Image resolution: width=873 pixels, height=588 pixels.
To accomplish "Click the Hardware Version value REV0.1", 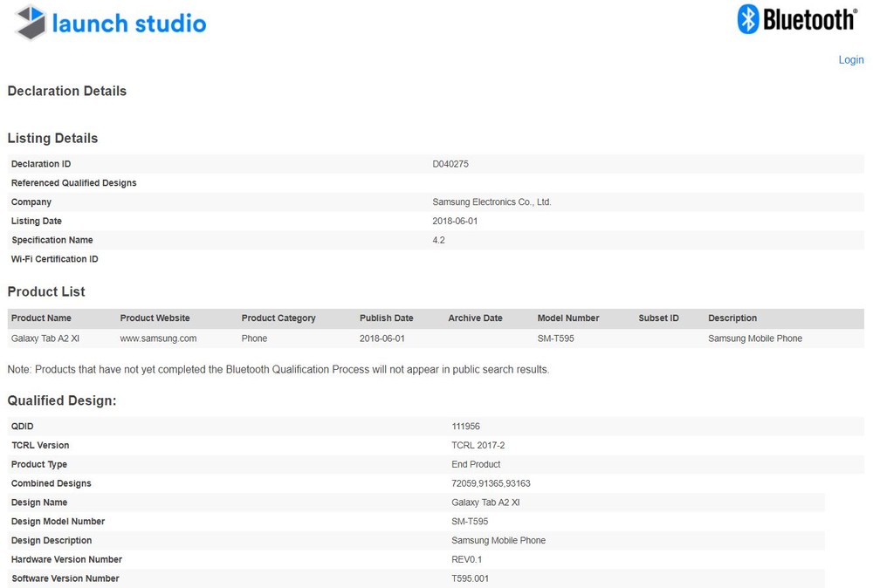I will [x=466, y=559].
